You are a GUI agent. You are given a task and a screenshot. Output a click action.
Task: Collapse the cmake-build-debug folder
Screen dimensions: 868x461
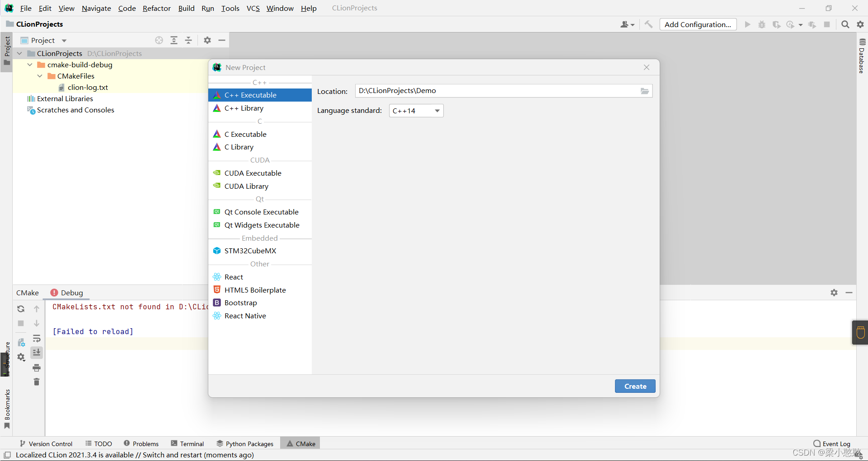pos(30,65)
